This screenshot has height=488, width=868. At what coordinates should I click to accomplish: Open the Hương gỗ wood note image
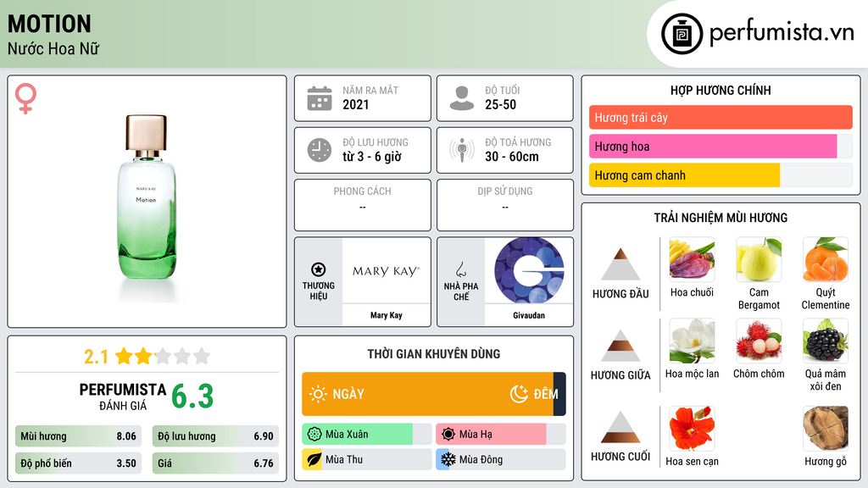pos(826,429)
